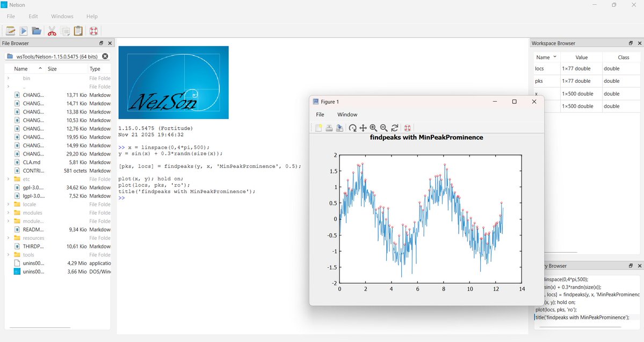Image resolution: width=644 pixels, height=342 pixels.
Task: Click the Copy toolbar icon
Action: click(x=65, y=31)
